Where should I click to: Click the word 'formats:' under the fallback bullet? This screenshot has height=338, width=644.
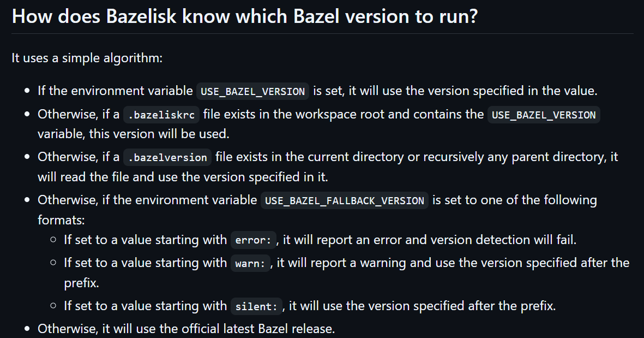click(x=61, y=220)
